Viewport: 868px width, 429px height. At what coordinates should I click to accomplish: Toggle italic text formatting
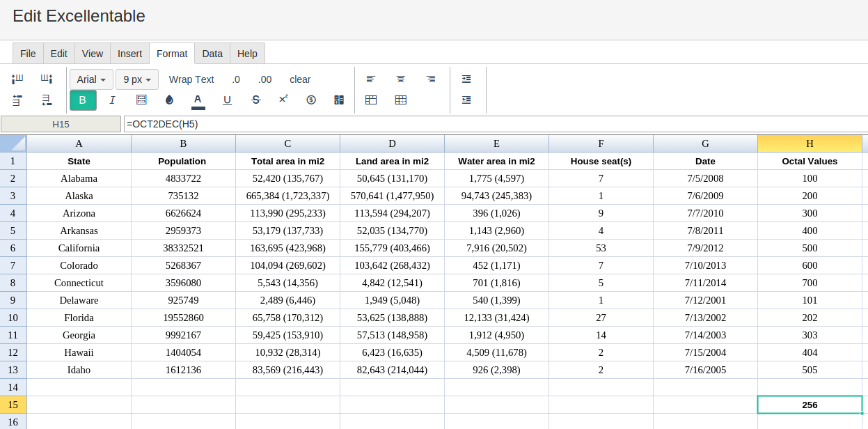point(112,100)
